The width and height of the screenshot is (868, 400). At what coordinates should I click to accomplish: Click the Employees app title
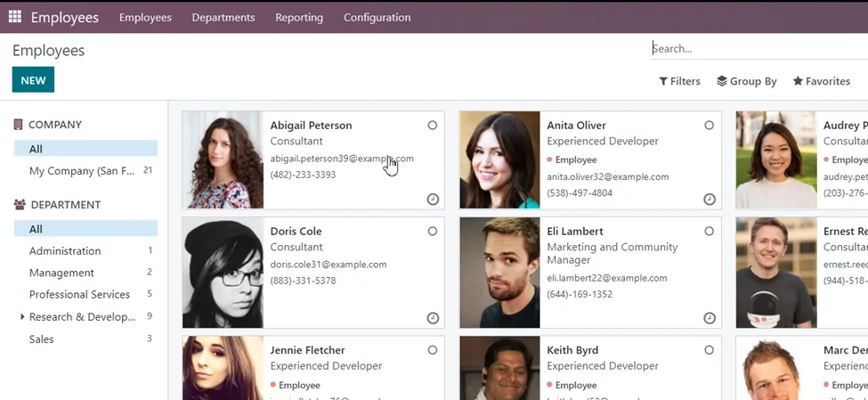(65, 17)
